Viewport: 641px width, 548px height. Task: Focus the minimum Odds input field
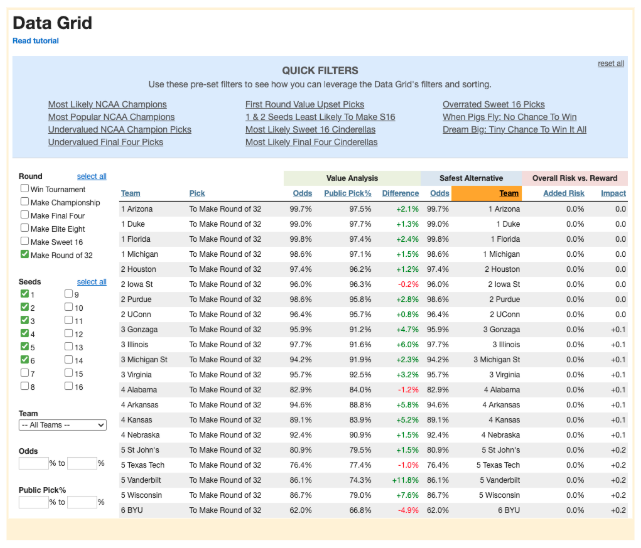pos(33,463)
